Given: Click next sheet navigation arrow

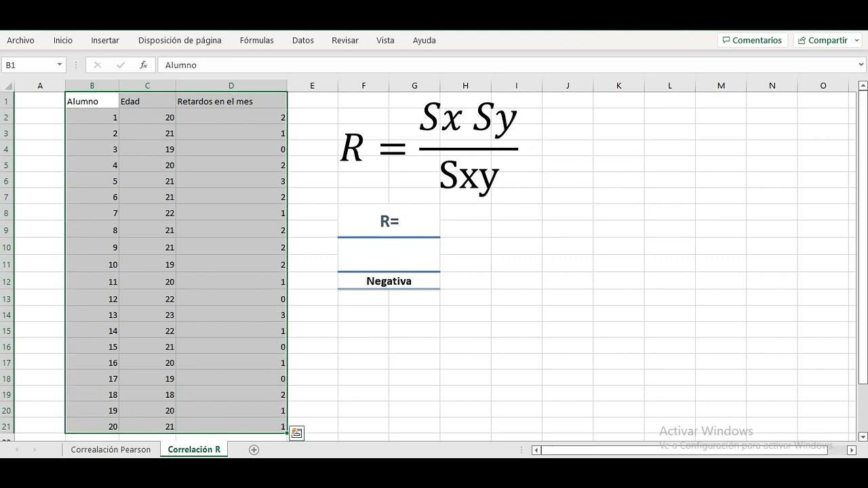Looking at the screenshot, I should pos(35,449).
